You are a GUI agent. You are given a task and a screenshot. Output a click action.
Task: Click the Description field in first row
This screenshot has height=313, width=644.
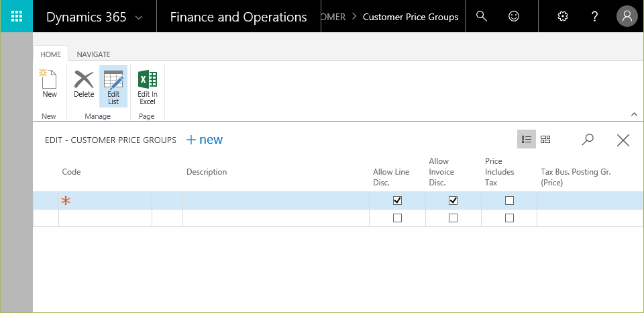coord(276,201)
